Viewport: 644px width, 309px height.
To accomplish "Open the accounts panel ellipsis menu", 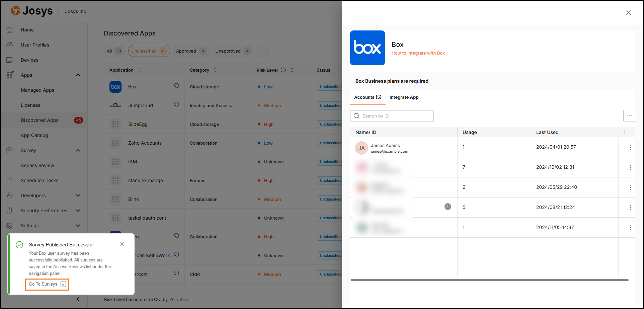I will 629,116.
